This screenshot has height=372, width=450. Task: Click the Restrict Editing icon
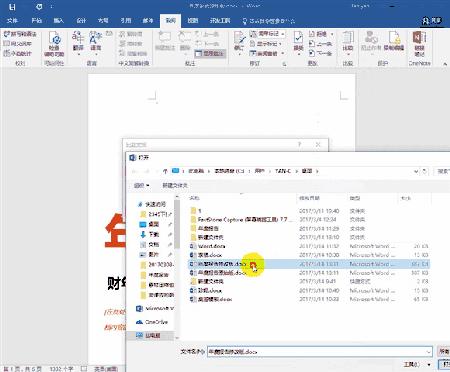(x=394, y=41)
